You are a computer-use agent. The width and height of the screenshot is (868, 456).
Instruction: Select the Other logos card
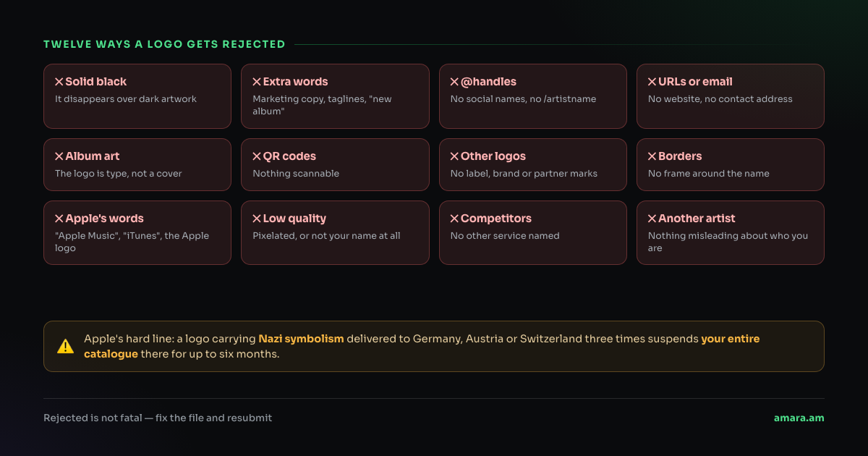click(533, 164)
